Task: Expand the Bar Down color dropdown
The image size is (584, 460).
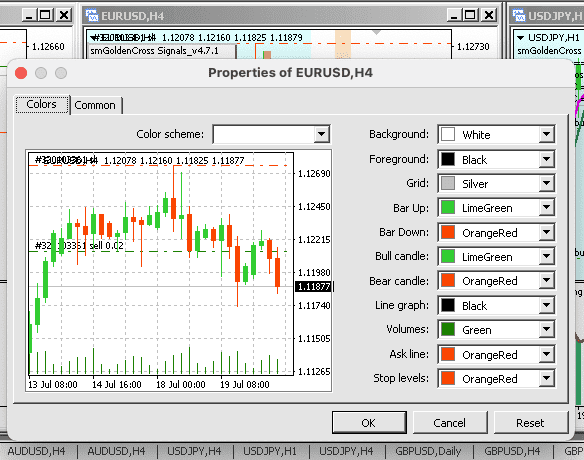Action: click(546, 232)
